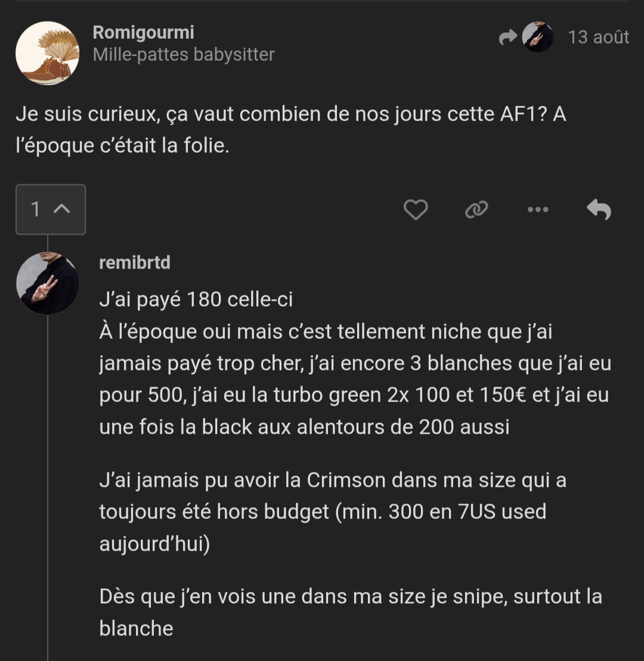Screen dimensions: 644x661
Task: Click the line "J'ai payé 180 celle-ci"
Action: point(196,299)
